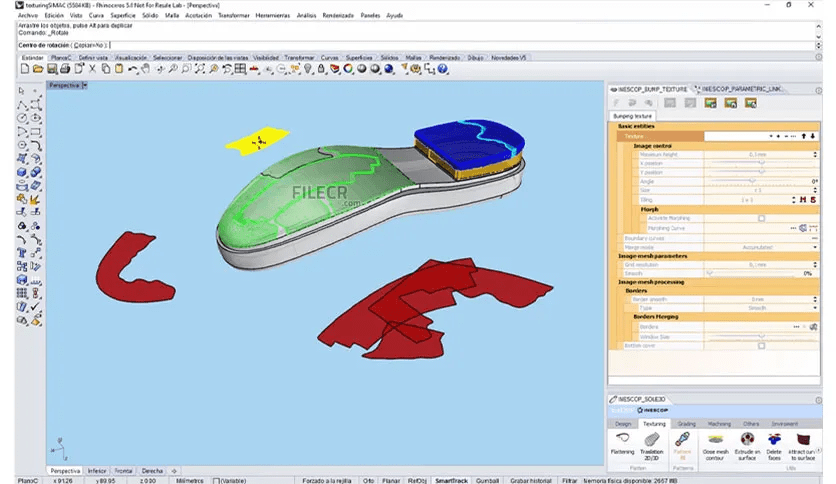Click the Gumball status bar button
Viewport: 836px width, 484px height.
point(487,479)
